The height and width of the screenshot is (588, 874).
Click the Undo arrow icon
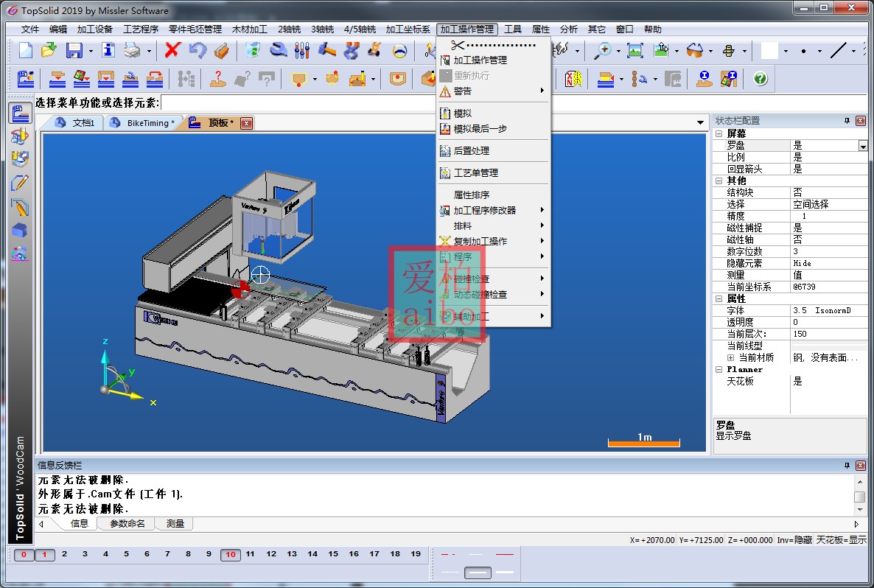[197, 50]
